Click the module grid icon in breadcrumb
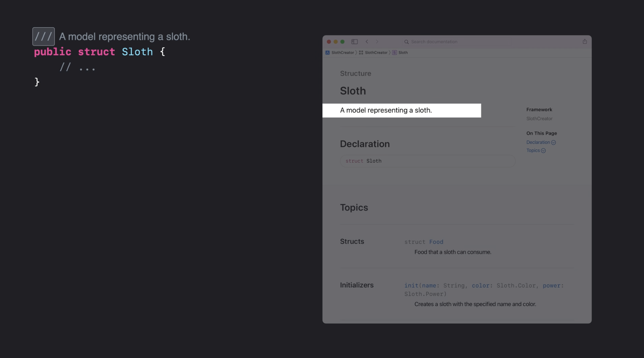Image resolution: width=644 pixels, height=358 pixels. (361, 53)
